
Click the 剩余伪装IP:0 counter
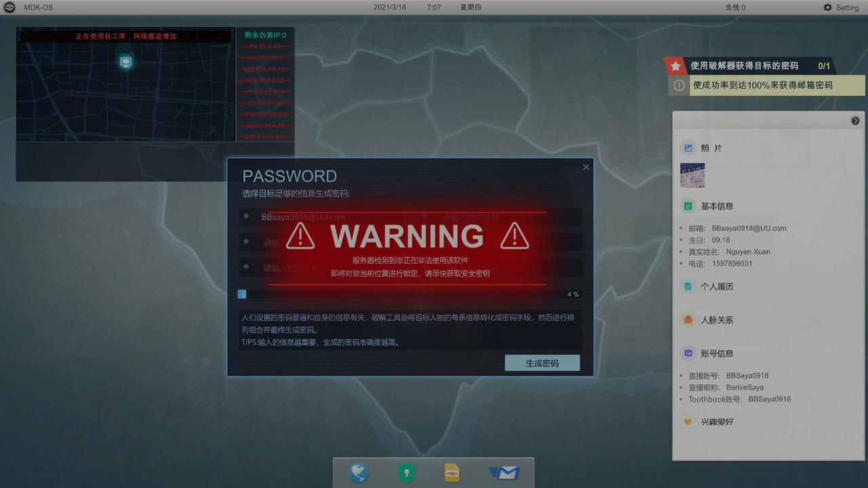tap(265, 35)
